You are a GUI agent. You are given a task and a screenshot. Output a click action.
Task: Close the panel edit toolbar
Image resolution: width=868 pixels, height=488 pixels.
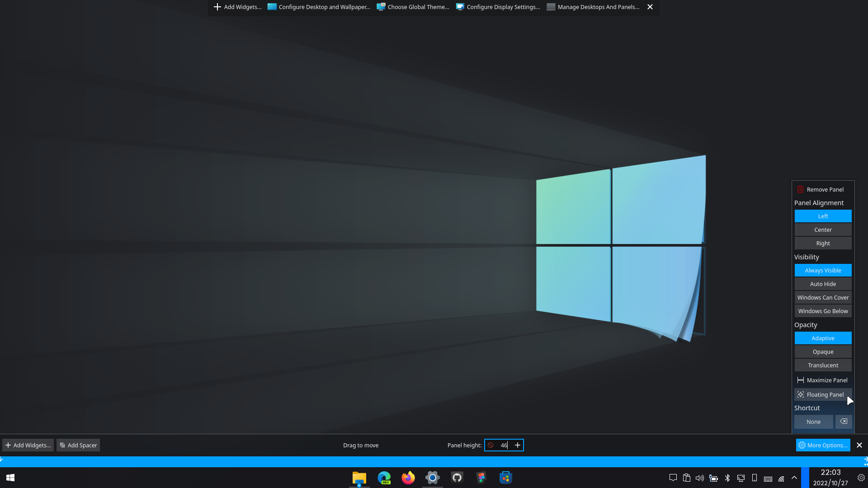(x=859, y=445)
